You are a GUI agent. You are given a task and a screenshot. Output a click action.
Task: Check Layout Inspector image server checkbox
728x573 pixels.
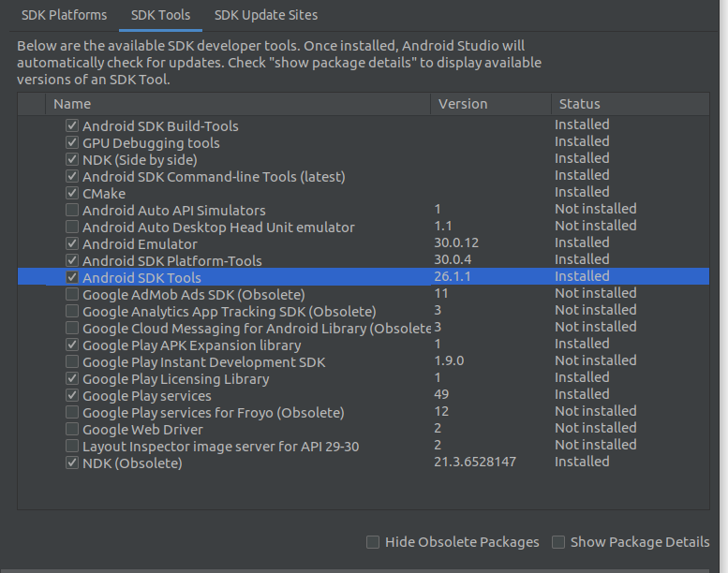pyautogui.click(x=72, y=446)
